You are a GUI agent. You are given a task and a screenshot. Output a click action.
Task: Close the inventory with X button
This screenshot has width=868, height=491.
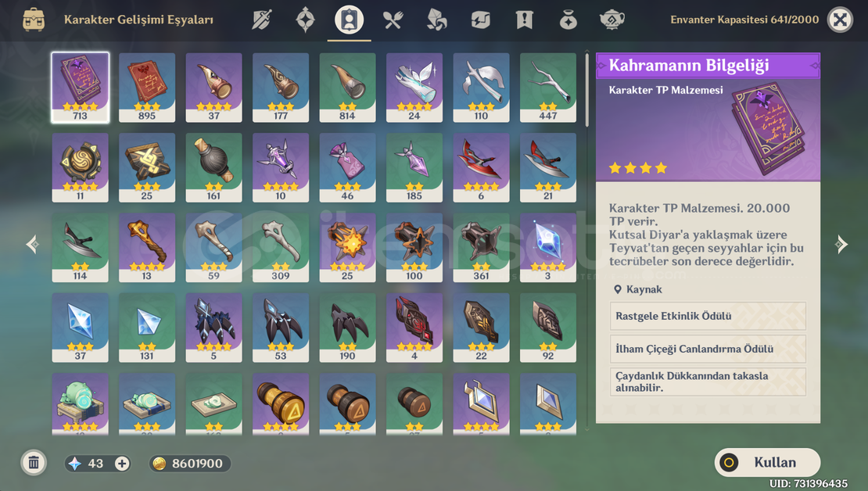840,20
